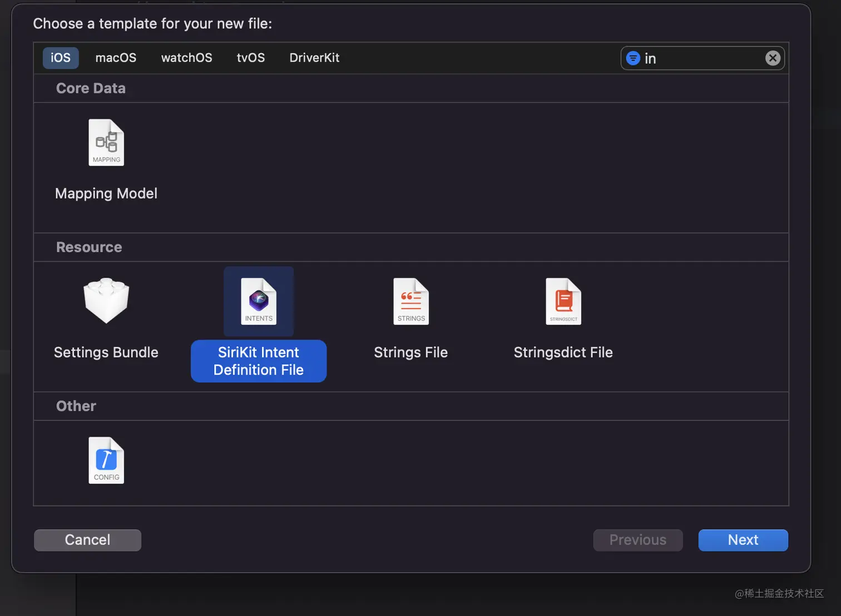
Task: Open the watchOS templates tab
Action: 186,58
